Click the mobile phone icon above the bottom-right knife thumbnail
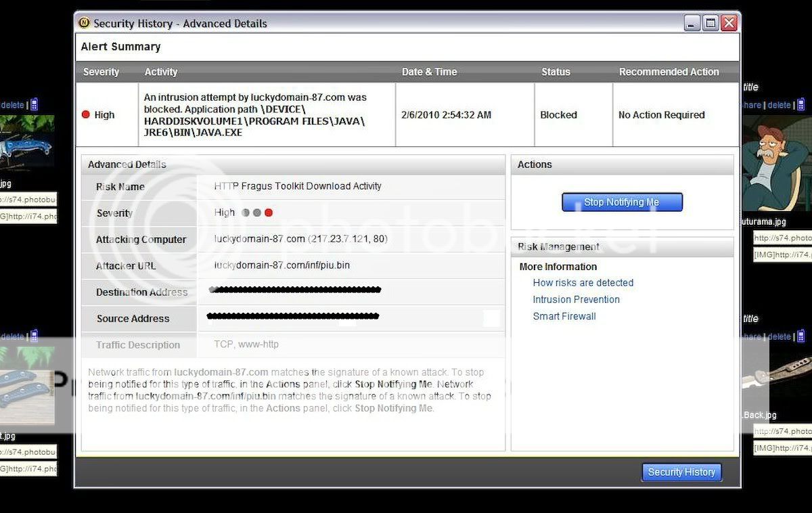Image resolution: width=812 pixels, height=513 pixels. [800, 336]
